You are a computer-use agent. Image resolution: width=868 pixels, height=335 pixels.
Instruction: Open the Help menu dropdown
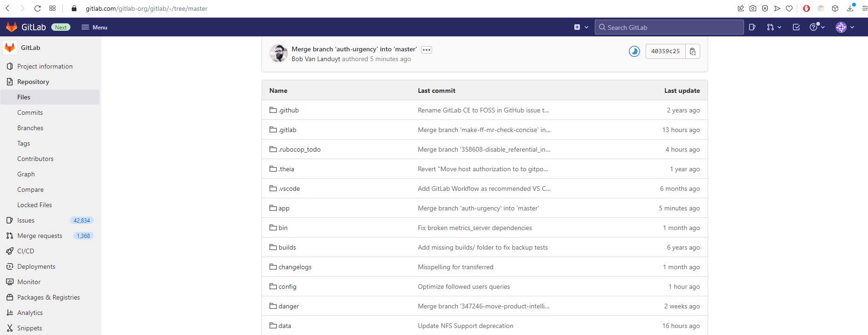tap(817, 27)
